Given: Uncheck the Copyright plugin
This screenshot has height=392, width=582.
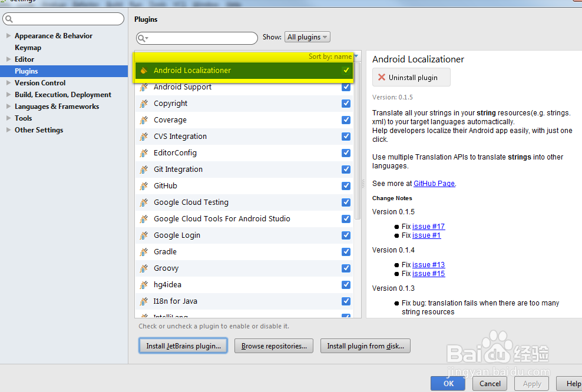Looking at the screenshot, I should tap(345, 103).
